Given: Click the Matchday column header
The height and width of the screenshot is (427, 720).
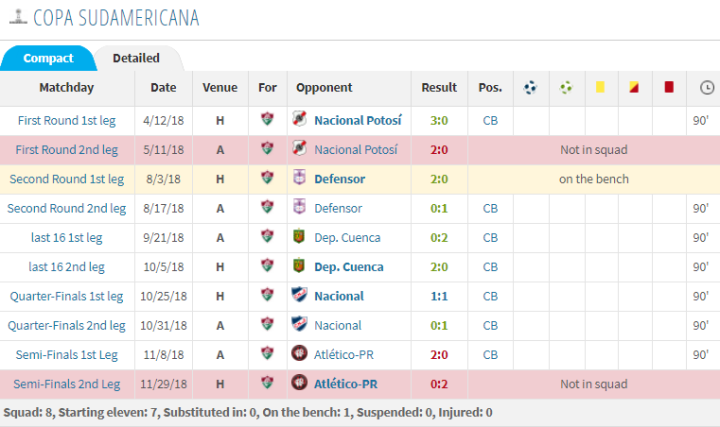Looking at the screenshot, I should (x=66, y=88).
